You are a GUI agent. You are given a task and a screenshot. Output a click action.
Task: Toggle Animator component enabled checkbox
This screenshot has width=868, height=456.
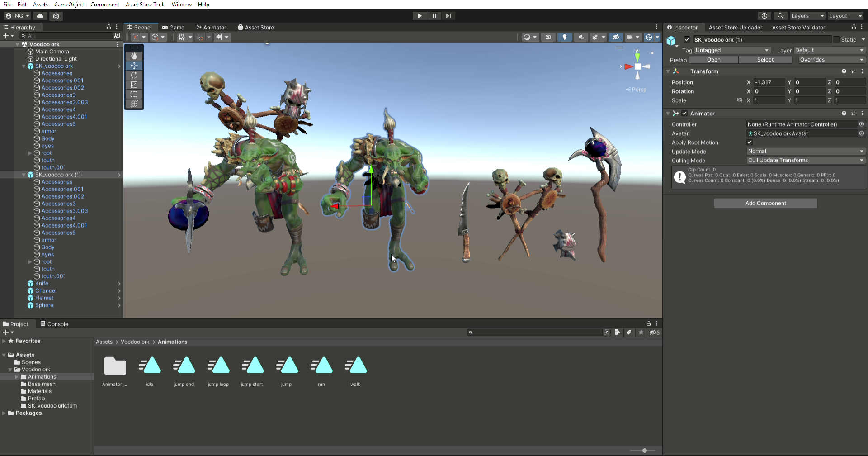[x=684, y=114]
